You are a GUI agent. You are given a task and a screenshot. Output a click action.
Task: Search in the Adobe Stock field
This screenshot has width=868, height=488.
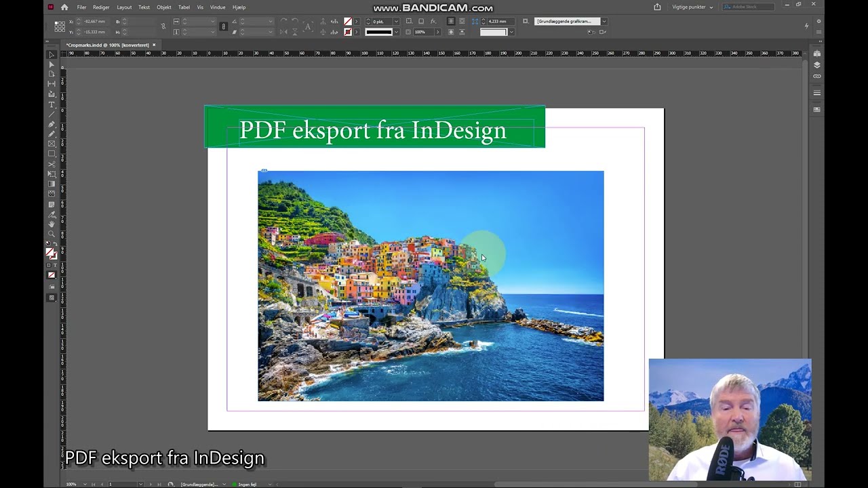[749, 7]
